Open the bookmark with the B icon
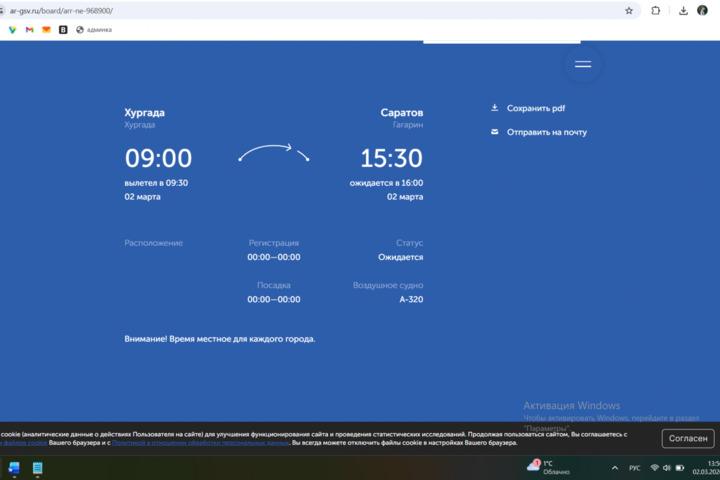This screenshot has height=480, width=720. [63, 30]
